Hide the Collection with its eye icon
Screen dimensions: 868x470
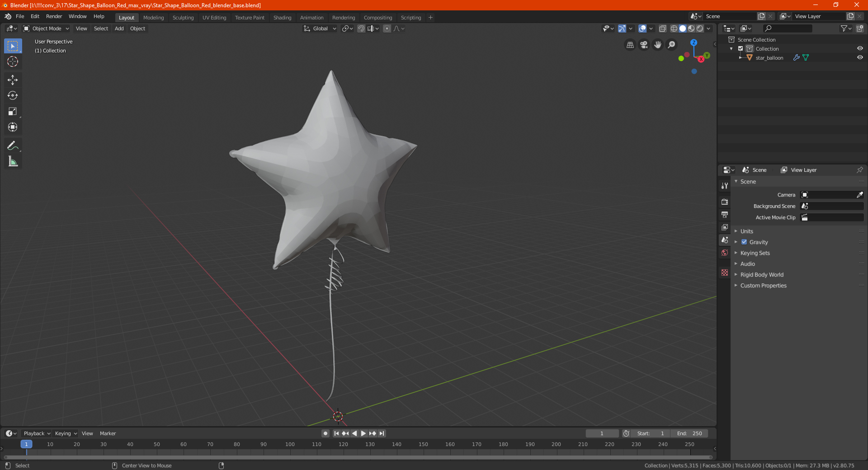click(860, 49)
